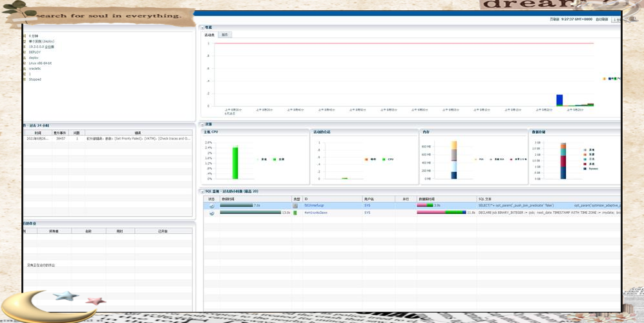
Task: Sort incidents by 时间 column header
Action: pos(37,132)
